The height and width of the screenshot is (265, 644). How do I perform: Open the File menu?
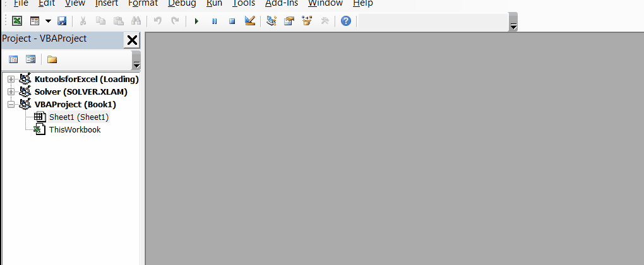point(21,3)
